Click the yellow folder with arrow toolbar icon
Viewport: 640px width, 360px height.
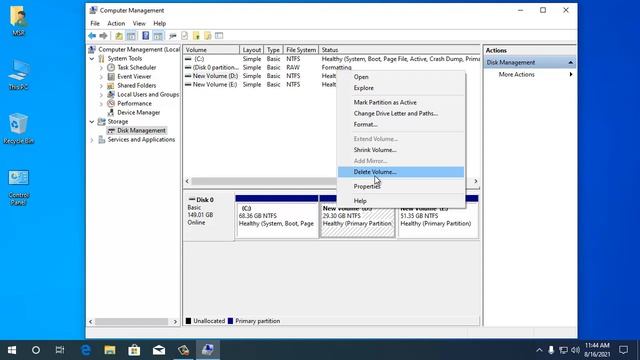[x=196, y=36]
